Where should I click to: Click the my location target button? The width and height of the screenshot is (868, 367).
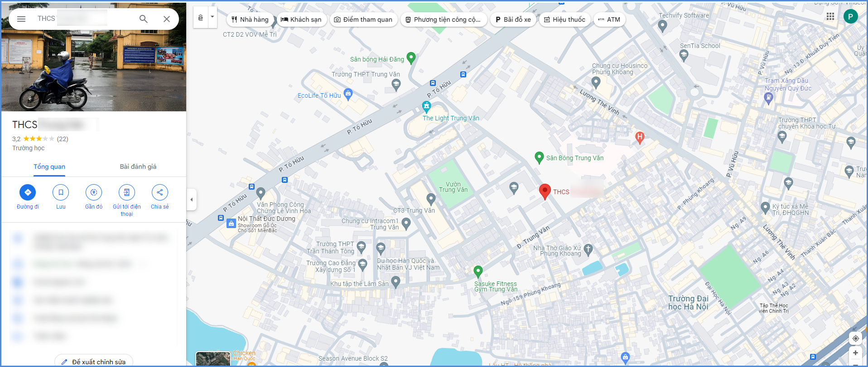[855, 338]
